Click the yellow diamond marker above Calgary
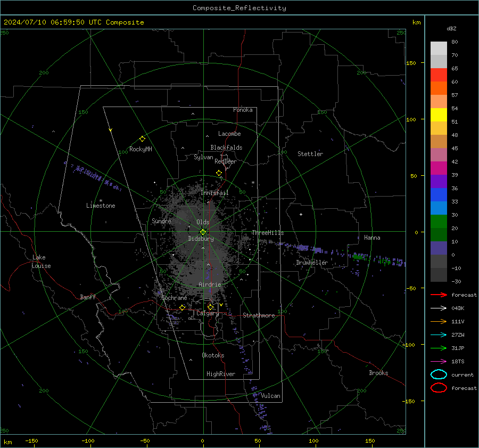The image size is (479, 448). click(x=210, y=307)
